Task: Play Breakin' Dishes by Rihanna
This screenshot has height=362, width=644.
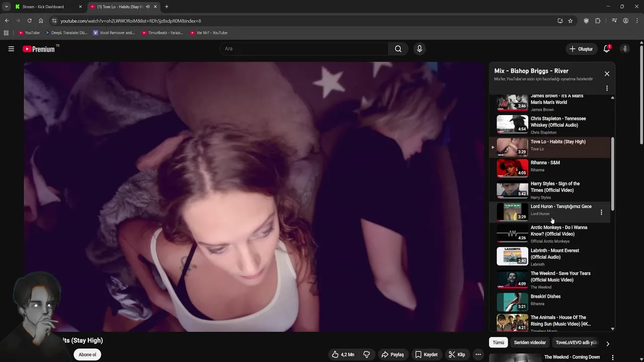Action: coord(550,302)
